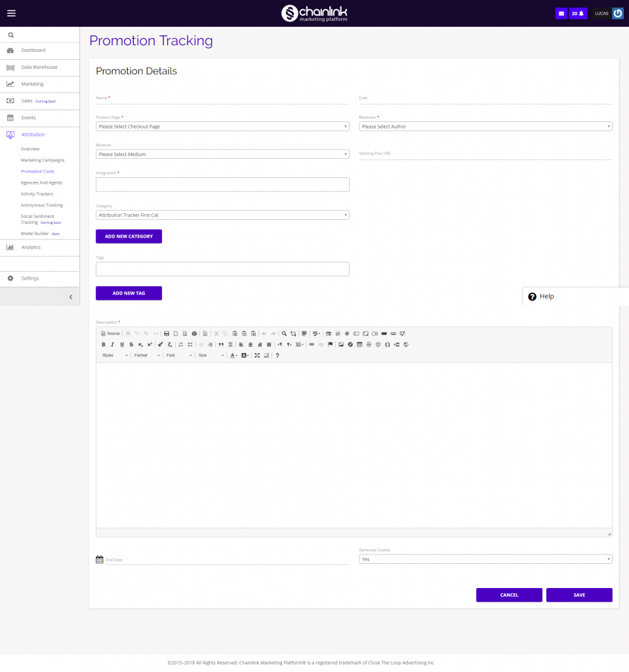Change the Generate Cookie selection
The height and width of the screenshot is (672, 629).
485,558
